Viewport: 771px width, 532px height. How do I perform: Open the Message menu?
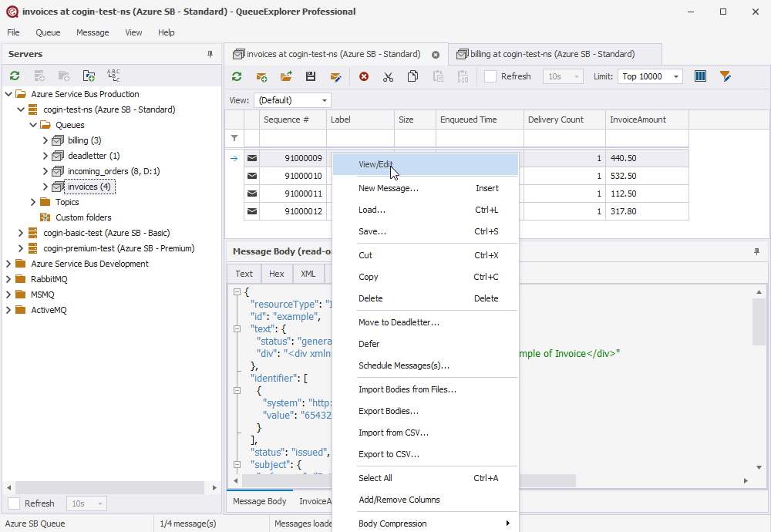click(93, 32)
